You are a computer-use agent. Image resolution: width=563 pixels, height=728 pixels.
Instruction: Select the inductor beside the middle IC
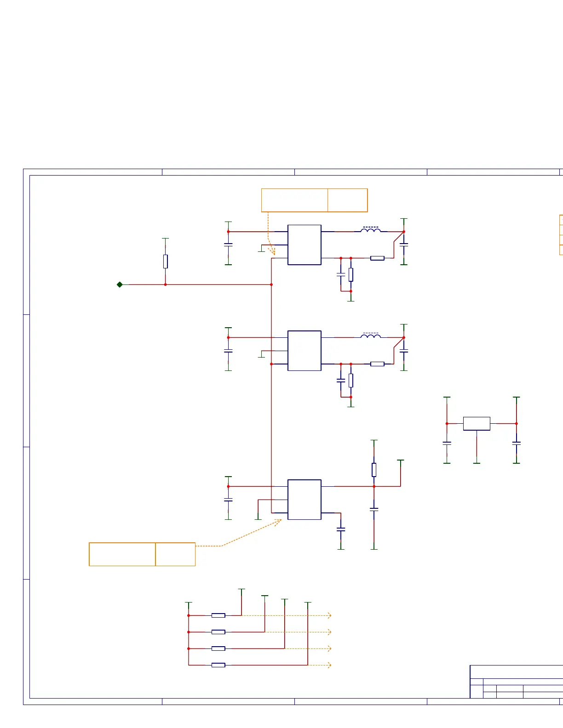[x=371, y=336]
